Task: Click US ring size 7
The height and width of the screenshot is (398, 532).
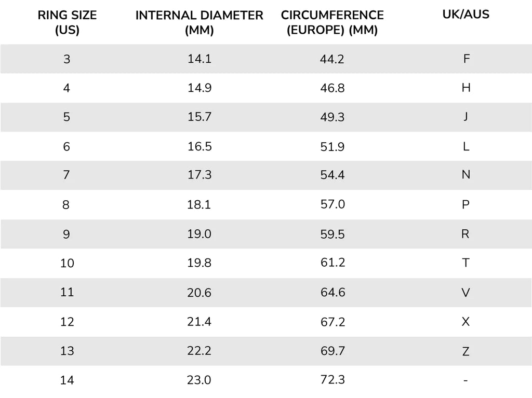Action: click(66, 175)
